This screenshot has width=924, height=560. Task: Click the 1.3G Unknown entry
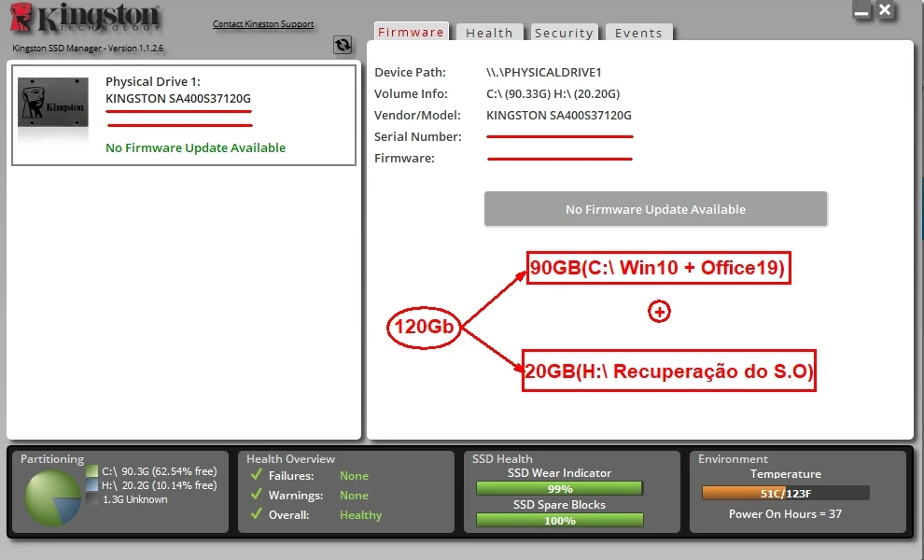tap(135, 500)
